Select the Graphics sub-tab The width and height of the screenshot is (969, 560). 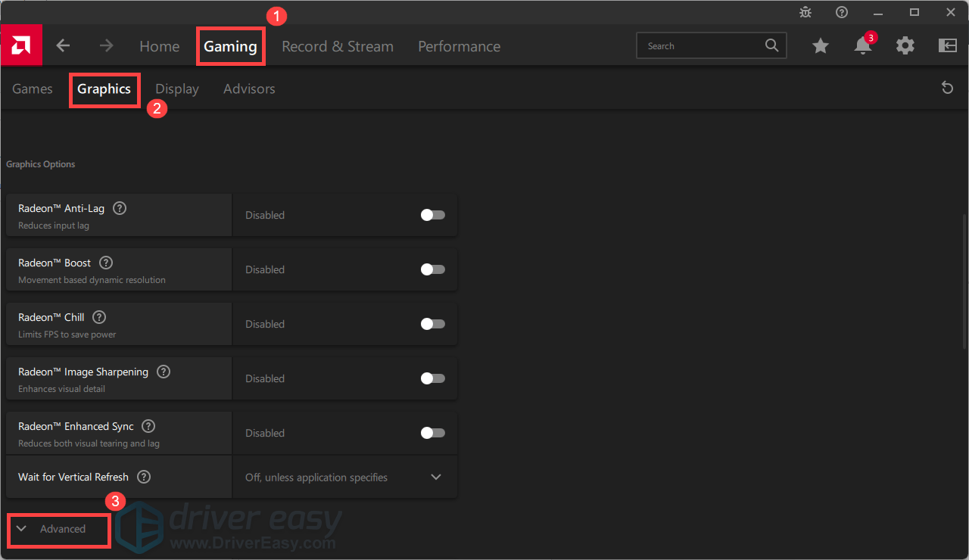(x=104, y=89)
